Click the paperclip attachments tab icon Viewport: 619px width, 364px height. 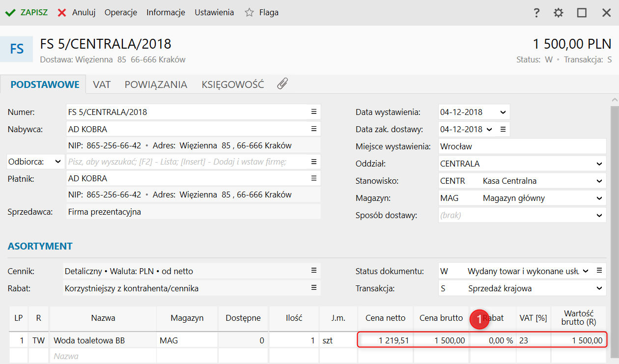(282, 84)
